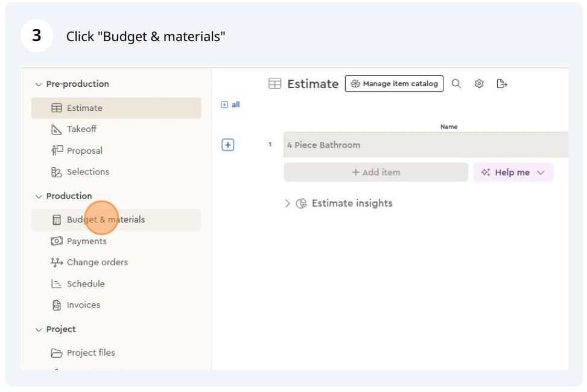Click the export icon beside the gear

coord(501,84)
